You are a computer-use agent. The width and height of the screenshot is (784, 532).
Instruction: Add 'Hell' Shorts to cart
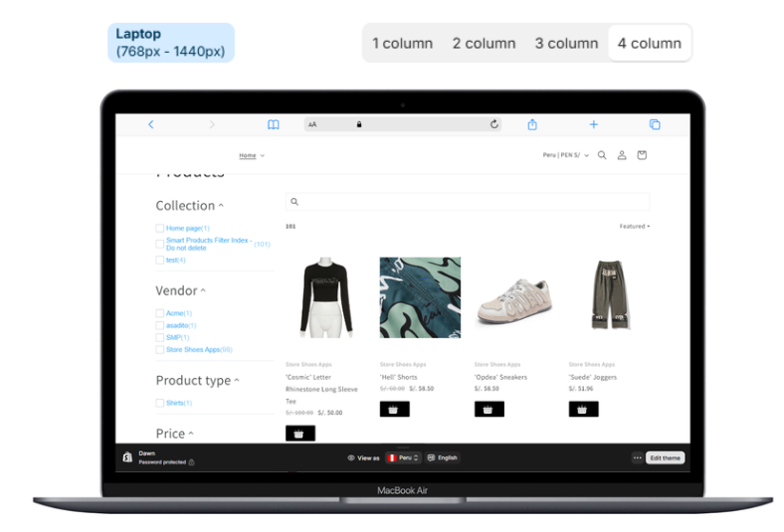395,409
